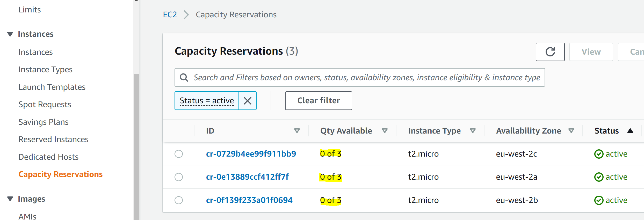Click the sidebar vertical scrollbar
This screenshot has width=644, height=220.
click(x=136, y=145)
